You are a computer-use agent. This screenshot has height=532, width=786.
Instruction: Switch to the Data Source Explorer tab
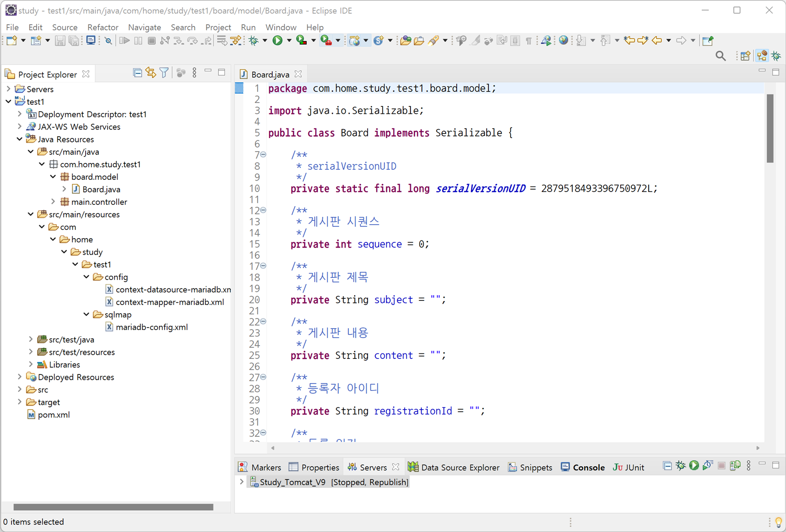point(454,467)
